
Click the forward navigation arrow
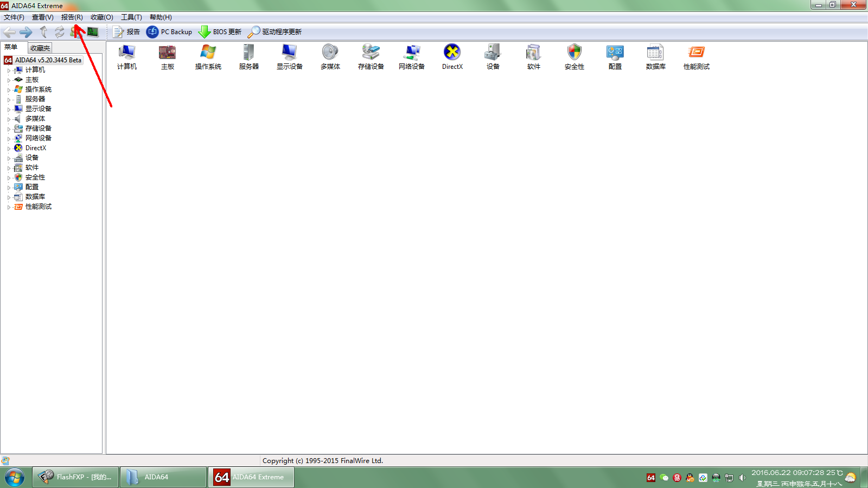coord(26,32)
